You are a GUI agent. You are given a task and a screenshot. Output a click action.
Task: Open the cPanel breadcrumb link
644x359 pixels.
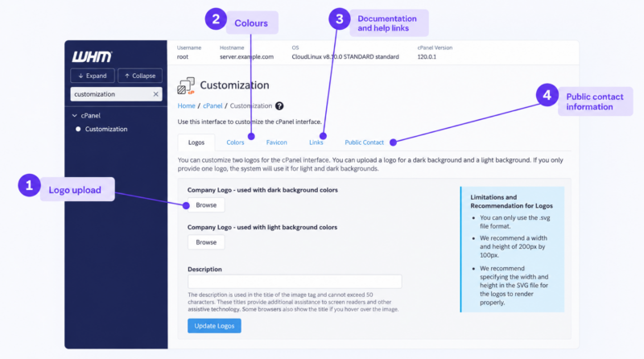click(213, 106)
